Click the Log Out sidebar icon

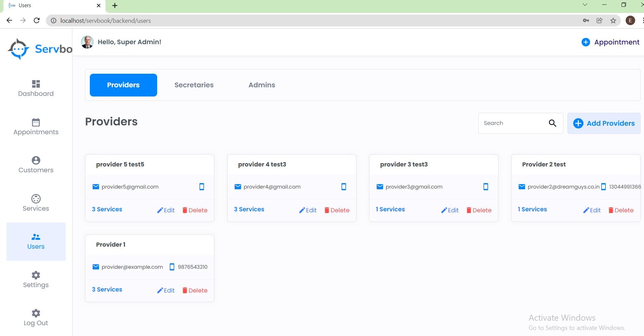pos(36,313)
